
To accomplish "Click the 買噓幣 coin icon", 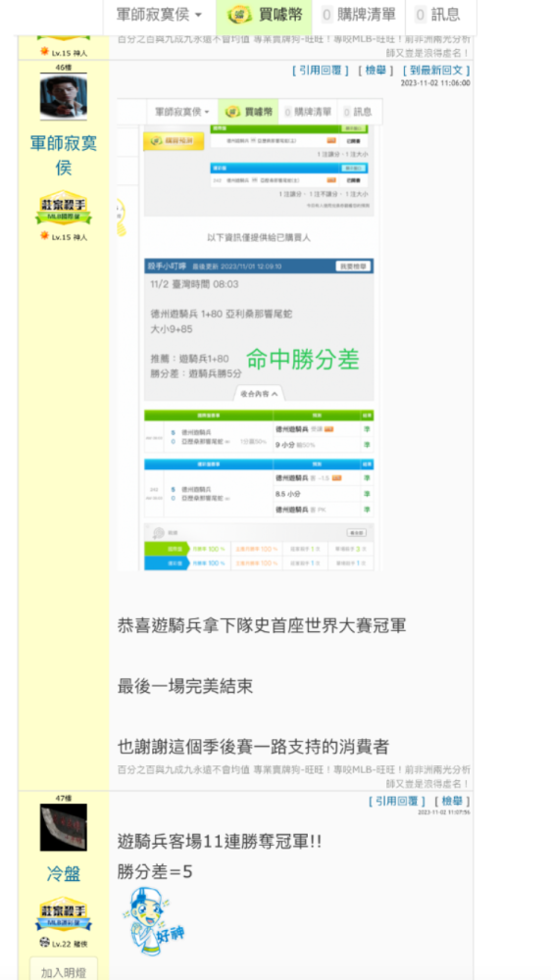I will (239, 15).
